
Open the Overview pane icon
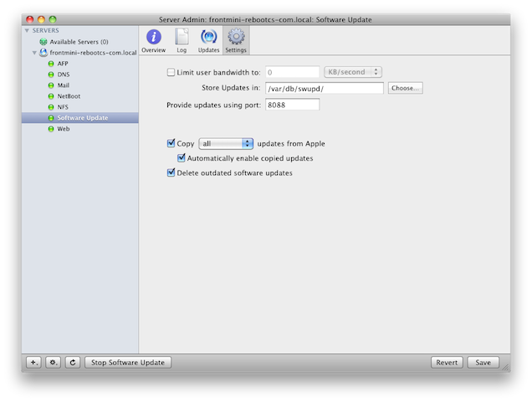[153, 39]
